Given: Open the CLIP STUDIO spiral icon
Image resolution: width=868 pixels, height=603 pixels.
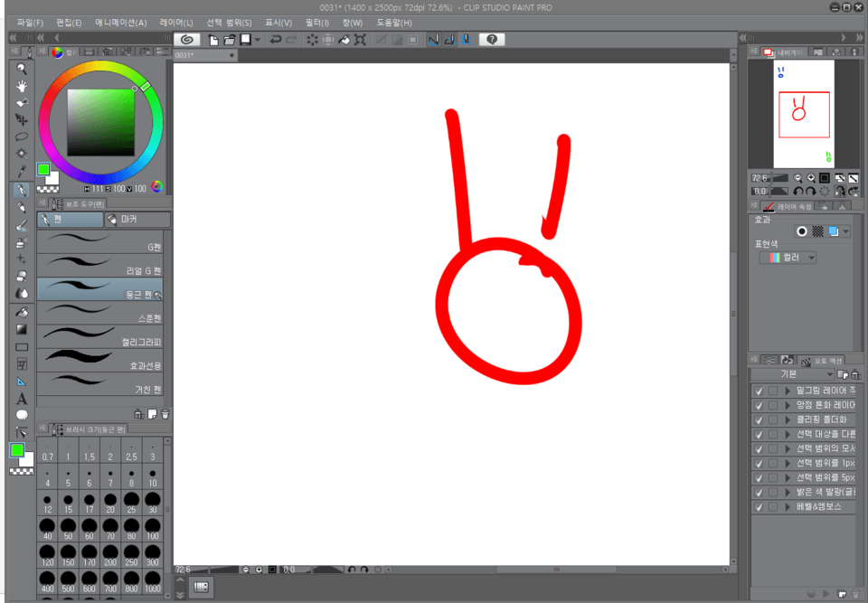Looking at the screenshot, I should (186, 40).
